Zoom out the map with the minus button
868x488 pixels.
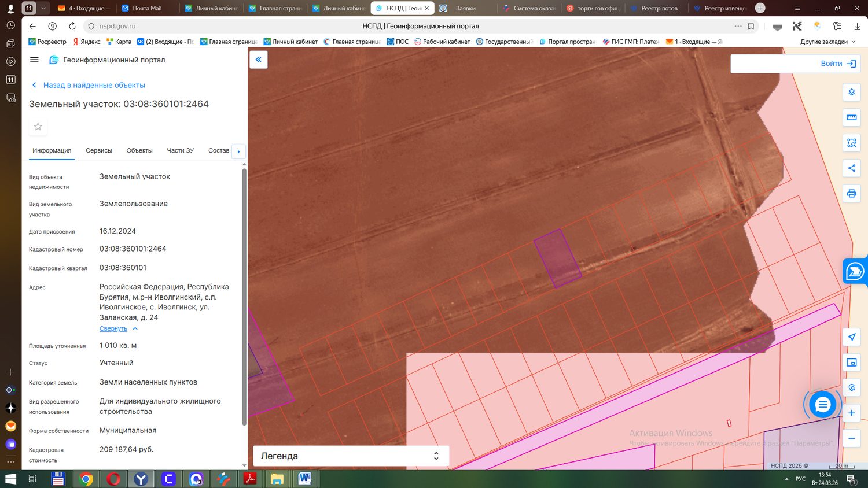(852, 438)
